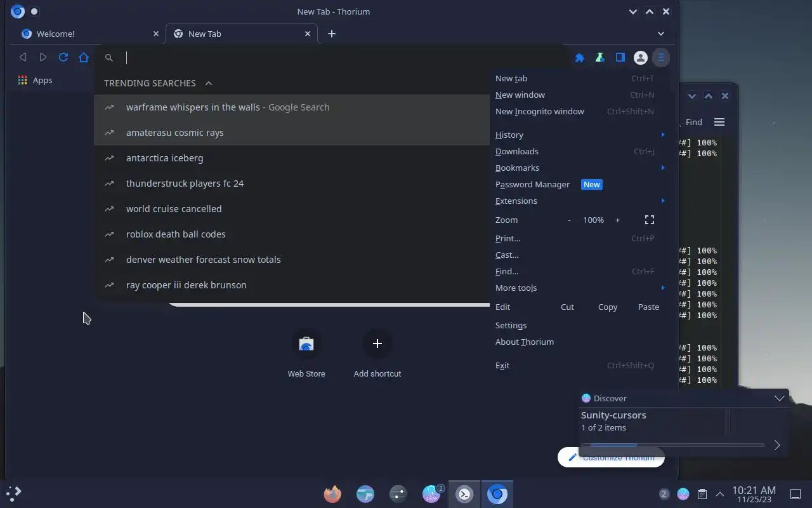Image resolution: width=812 pixels, height=508 pixels.
Task: Click Cut in the Edit row
Action: click(567, 307)
